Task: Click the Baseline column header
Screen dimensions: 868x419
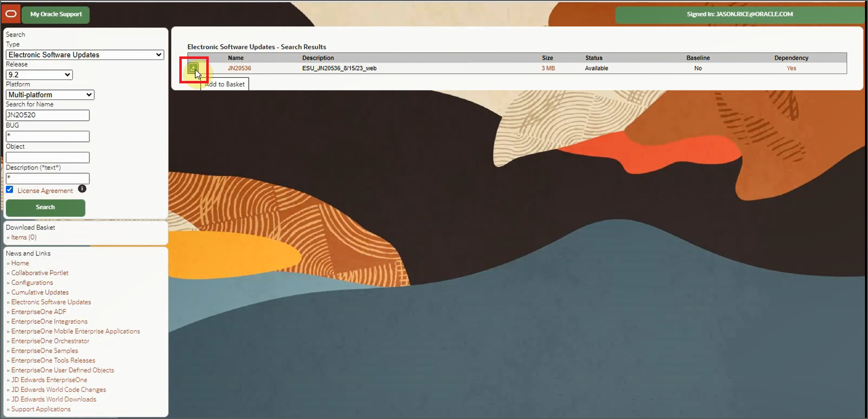Action: click(698, 58)
